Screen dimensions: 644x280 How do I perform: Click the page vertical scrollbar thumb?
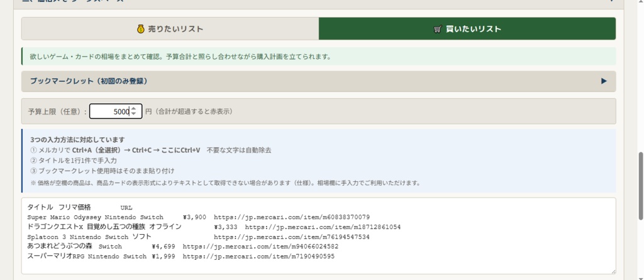(640, 185)
